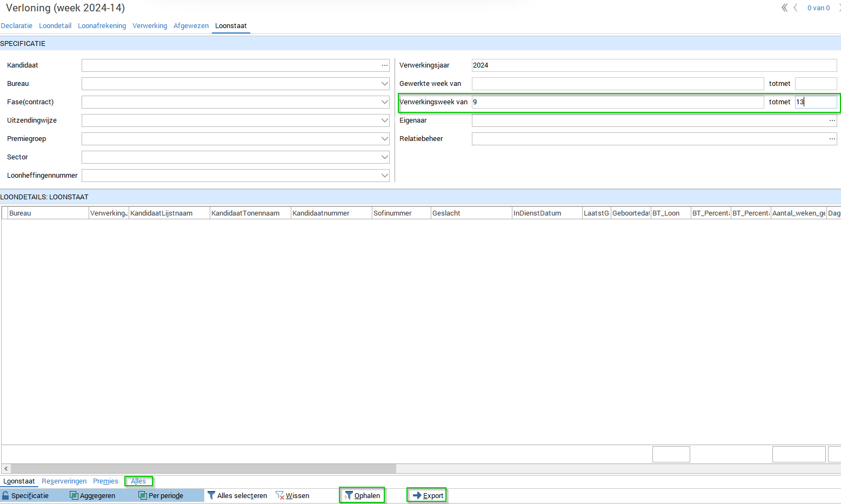841x504 pixels.
Task: Open Eigenaar lookup with the ellipsis button
Action: coord(832,120)
